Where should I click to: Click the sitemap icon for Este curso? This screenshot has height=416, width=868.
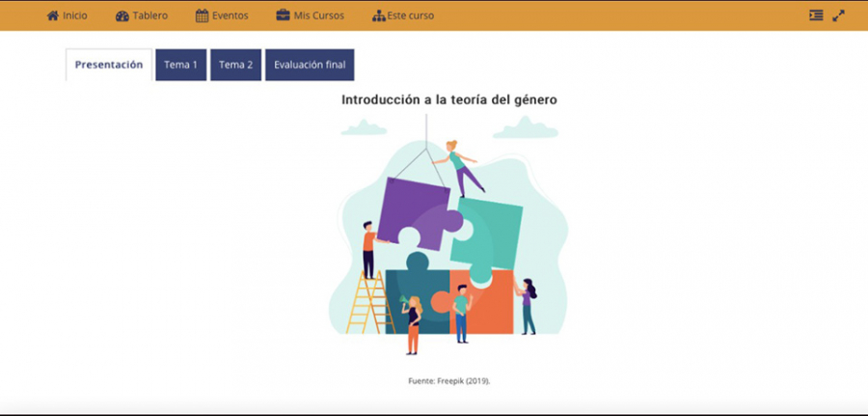[x=379, y=16]
